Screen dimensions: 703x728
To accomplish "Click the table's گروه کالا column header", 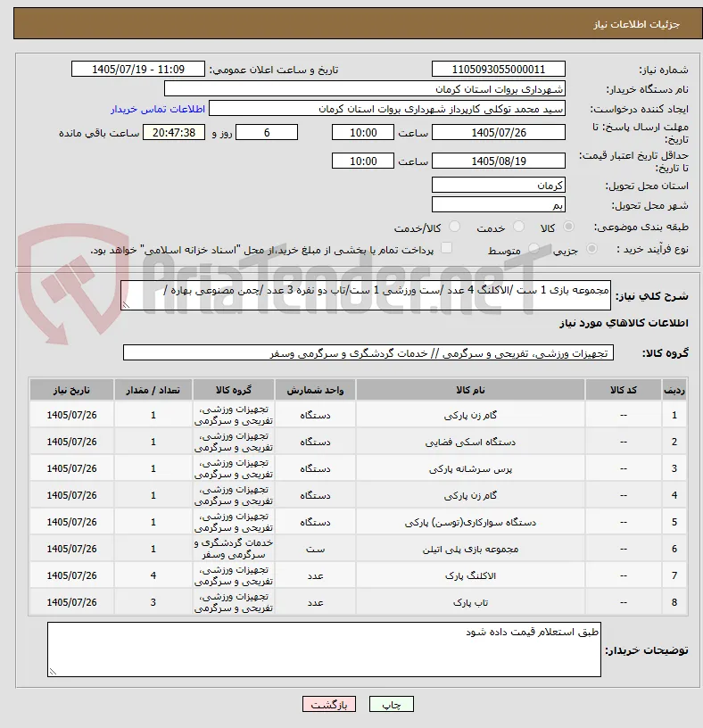I will 234,390.
